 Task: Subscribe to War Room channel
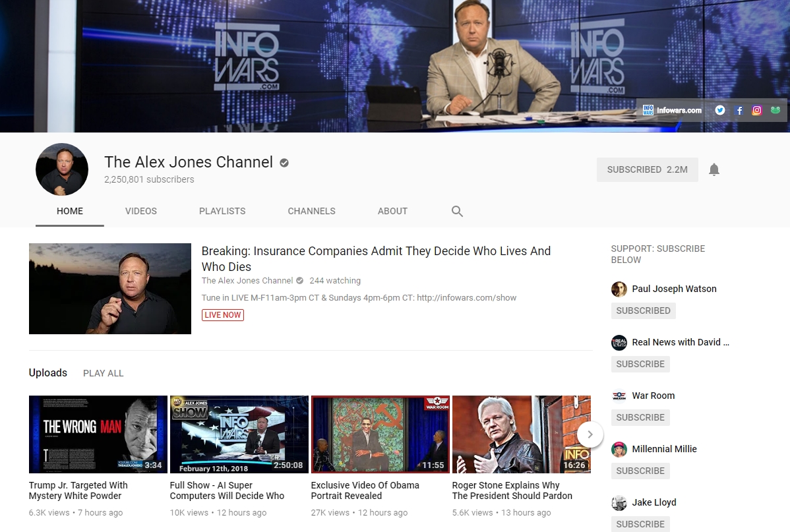[x=640, y=418]
